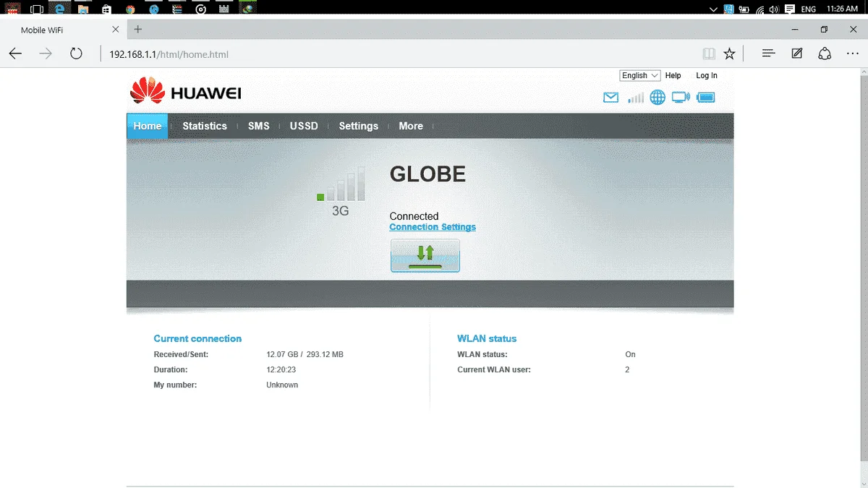Open the volume control in system tray

774,9
